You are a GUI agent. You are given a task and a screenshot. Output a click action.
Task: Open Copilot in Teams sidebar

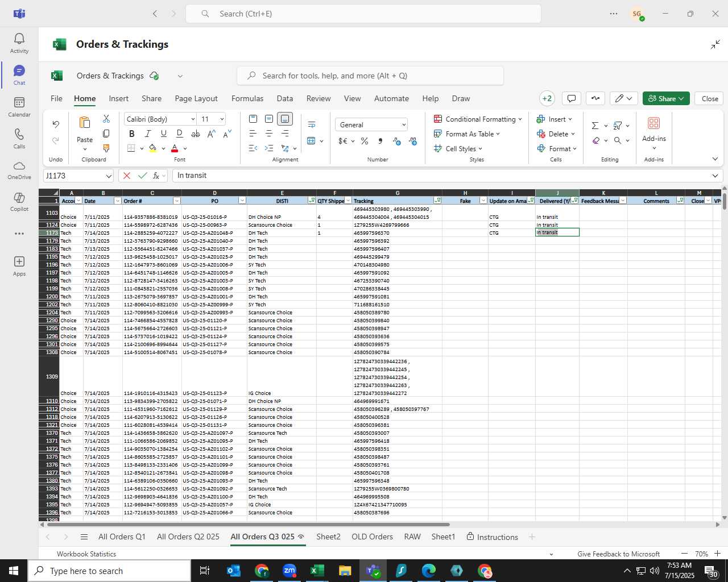(x=19, y=201)
